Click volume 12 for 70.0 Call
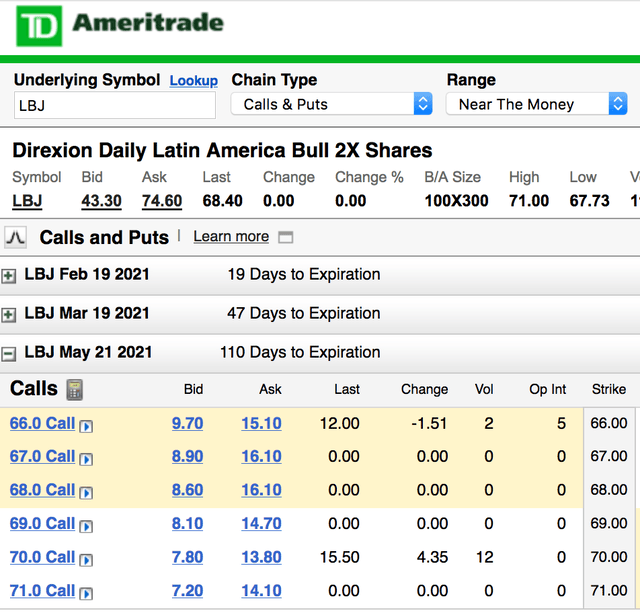Image resolution: width=640 pixels, height=613 pixels. [485, 557]
